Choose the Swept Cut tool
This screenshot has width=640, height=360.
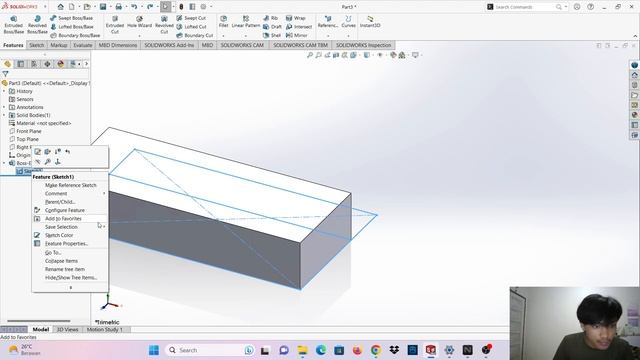coord(191,18)
